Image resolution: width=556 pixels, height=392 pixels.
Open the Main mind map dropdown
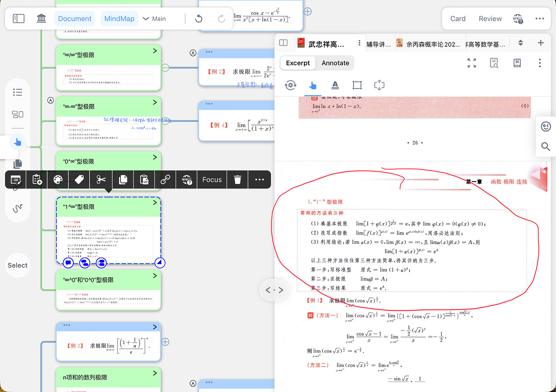coord(154,19)
